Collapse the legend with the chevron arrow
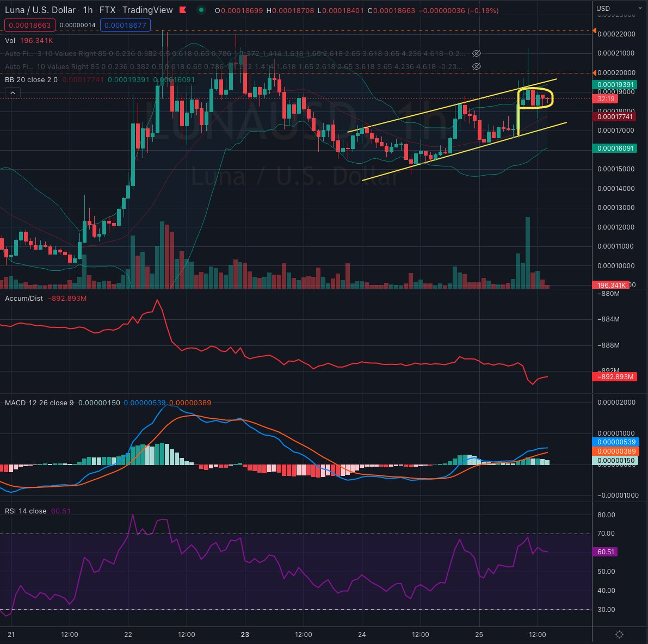 [x=13, y=92]
